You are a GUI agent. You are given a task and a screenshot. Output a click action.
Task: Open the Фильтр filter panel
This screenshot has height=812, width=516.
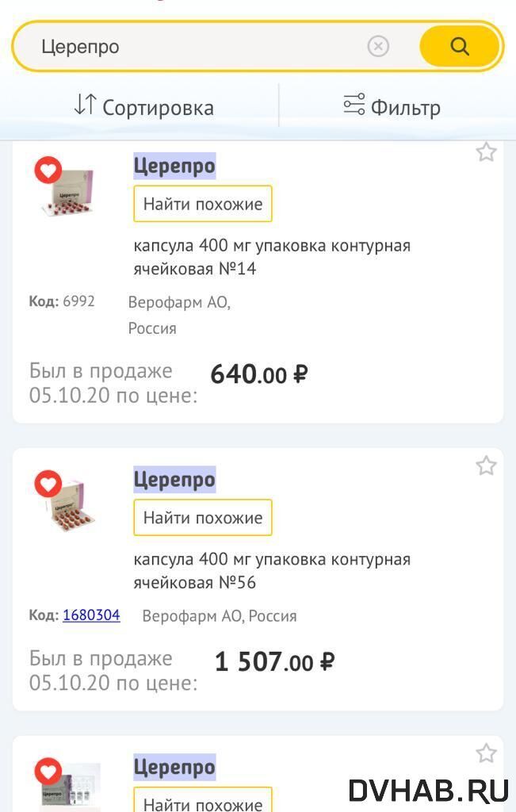(x=392, y=107)
